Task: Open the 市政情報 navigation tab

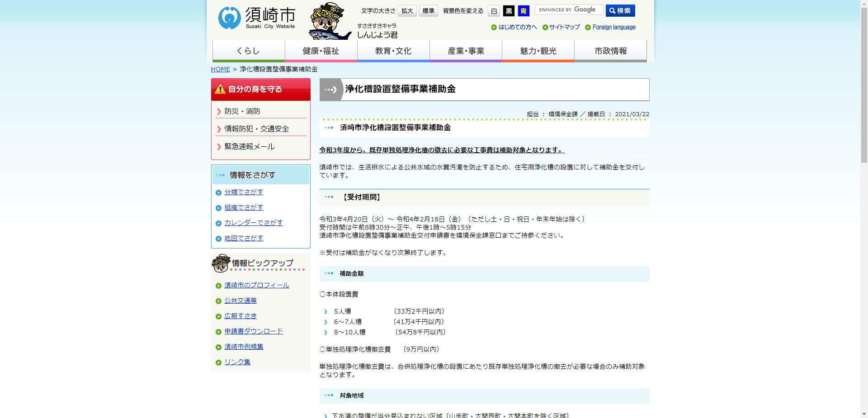Action: (610, 51)
